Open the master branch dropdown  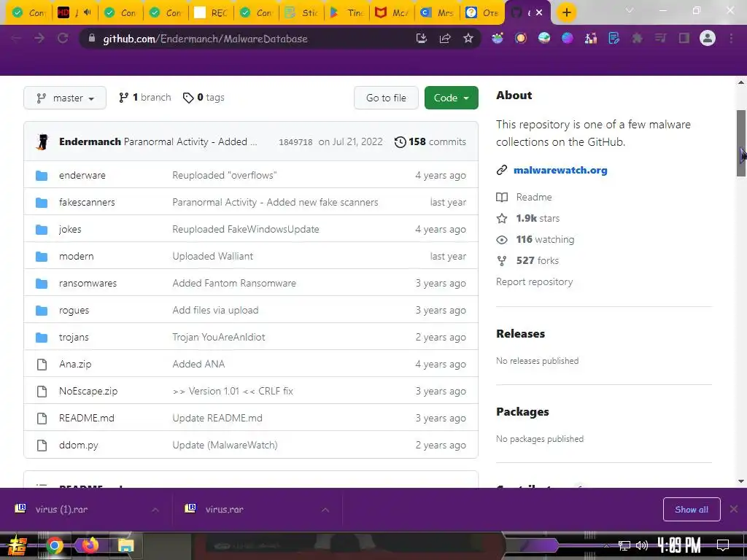[65, 98]
